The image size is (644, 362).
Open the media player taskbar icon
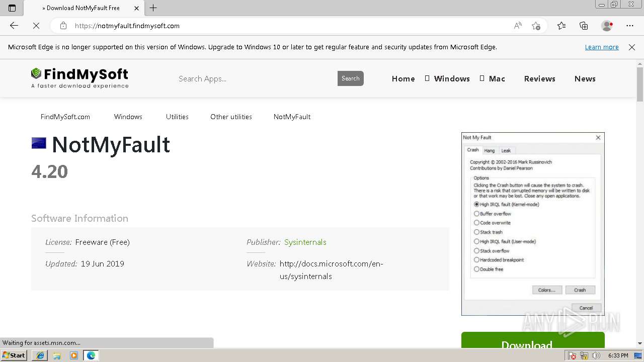[74, 355]
